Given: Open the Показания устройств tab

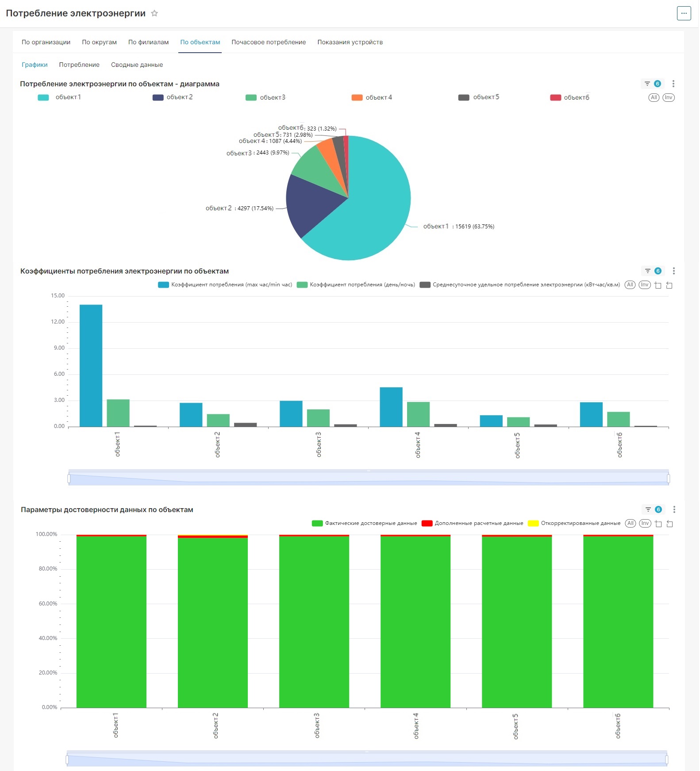Looking at the screenshot, I should click(x=350, y=42).
